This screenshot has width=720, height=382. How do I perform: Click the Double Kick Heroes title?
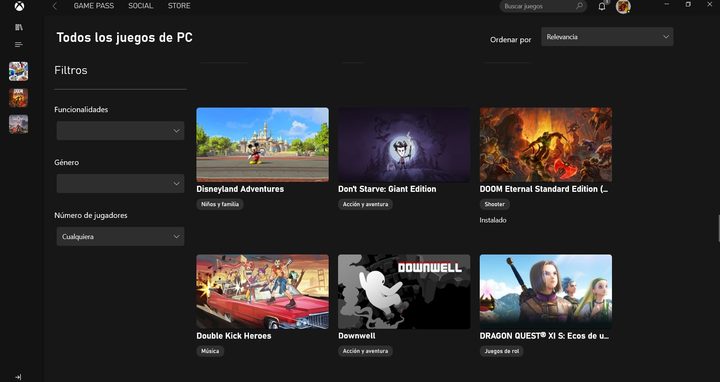pyautogui.click(x=234, y=336)
